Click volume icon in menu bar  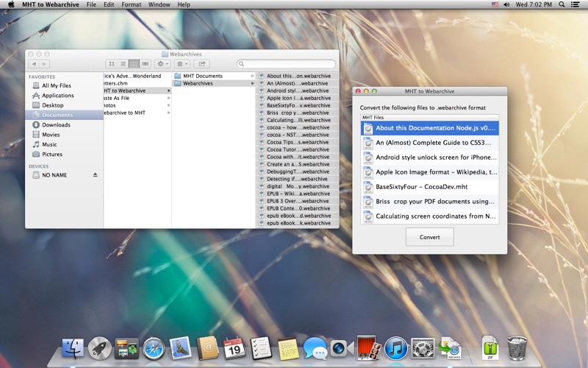pos(506,4)
